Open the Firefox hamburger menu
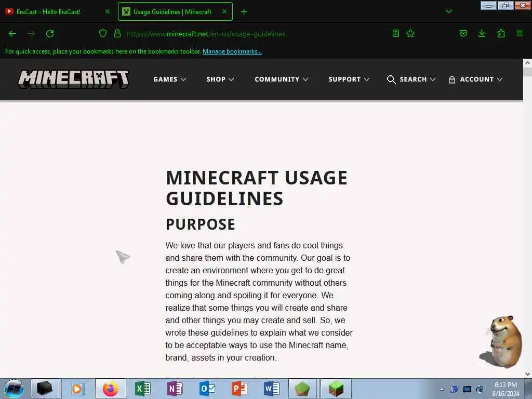This screenshot has width=532, height=399. tap(520, 33)
